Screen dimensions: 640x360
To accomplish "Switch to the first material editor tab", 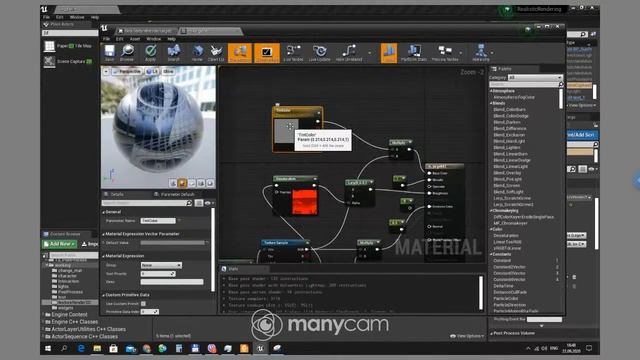I will pos(147,31).
